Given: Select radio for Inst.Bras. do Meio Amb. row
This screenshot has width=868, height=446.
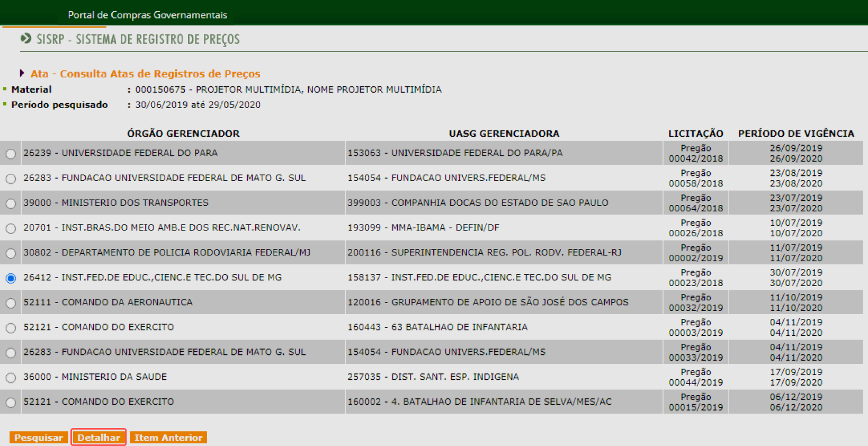Looking at the screenshot, I should 11,229.
